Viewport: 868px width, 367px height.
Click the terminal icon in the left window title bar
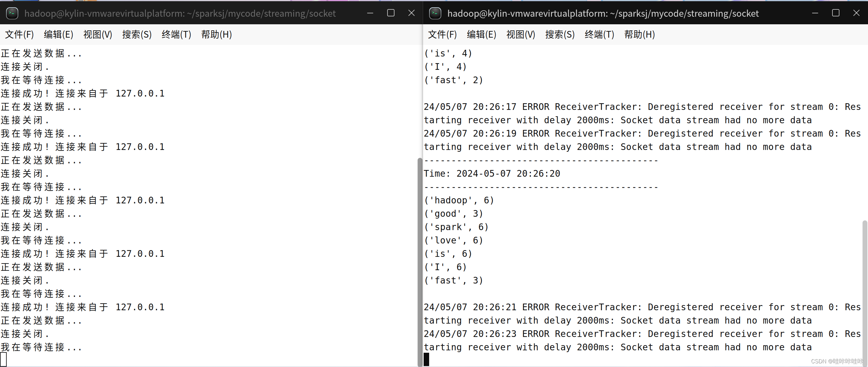click(x=12, y=13)
